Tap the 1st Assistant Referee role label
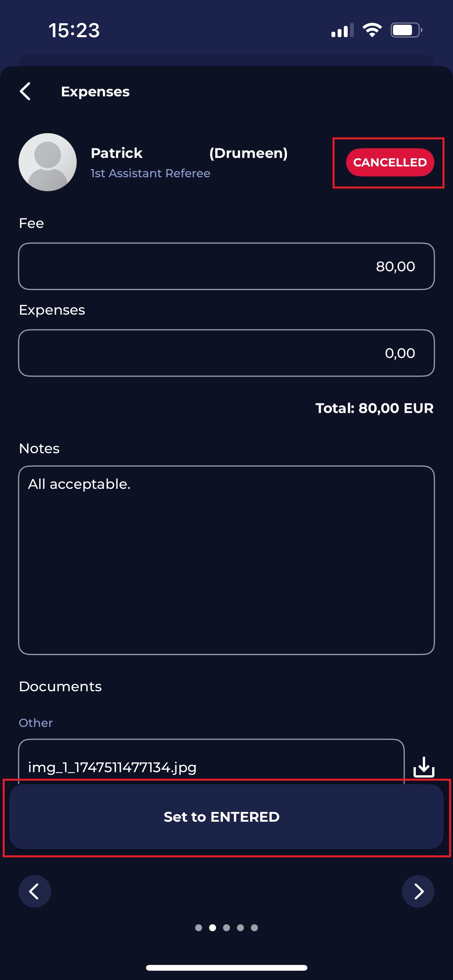453x980 pixels. (150, 173)
